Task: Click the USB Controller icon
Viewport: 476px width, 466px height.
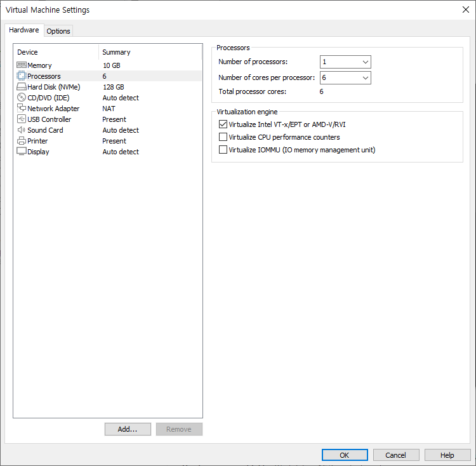Action: click(21, 119)
